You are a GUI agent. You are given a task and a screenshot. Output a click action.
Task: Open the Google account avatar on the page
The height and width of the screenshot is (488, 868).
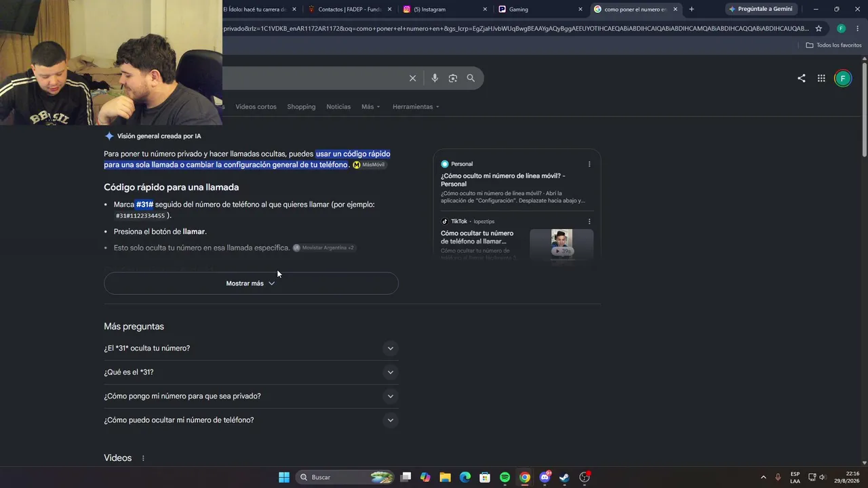click(843, 78)
